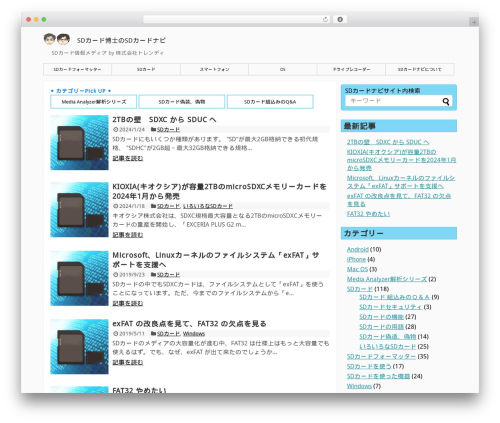The image size is (500, 423).
Task: Open the iPhone category link
Action: pyautogui.click(x=356, y=259)
